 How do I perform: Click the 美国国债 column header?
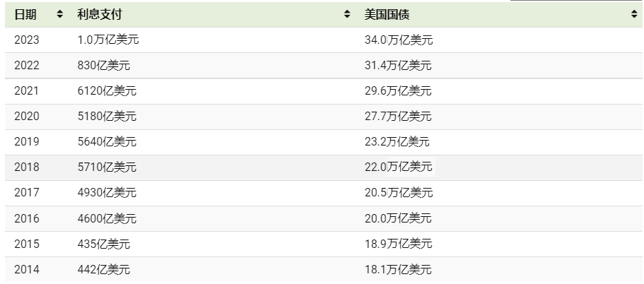(387, 15)
